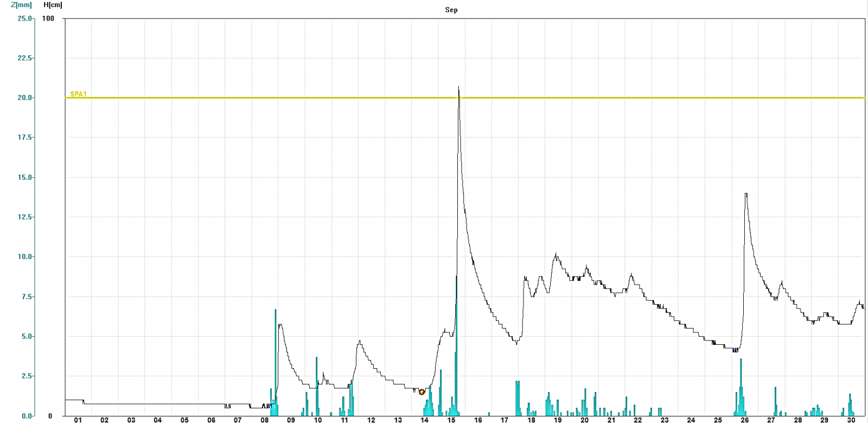Click the 25.0 value on the Z axis
The height and width of the screenshot is (423, 868).
point(24,18)
